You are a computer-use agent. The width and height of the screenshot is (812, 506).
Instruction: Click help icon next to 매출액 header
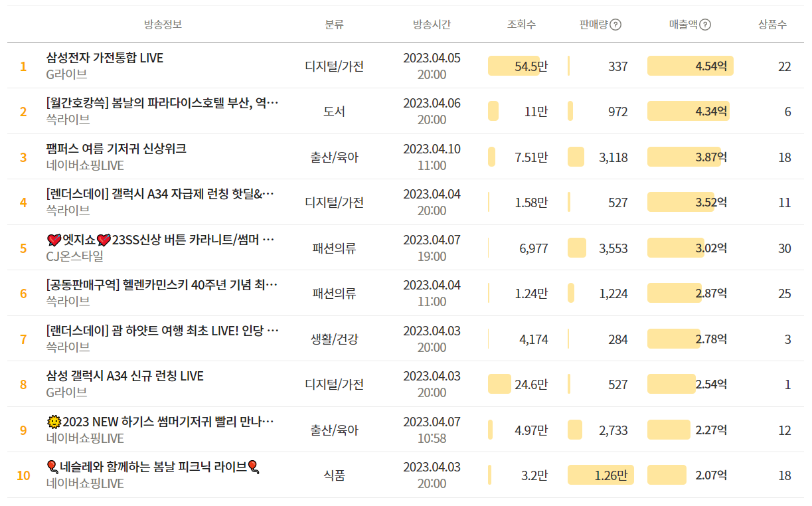[705, 25]
